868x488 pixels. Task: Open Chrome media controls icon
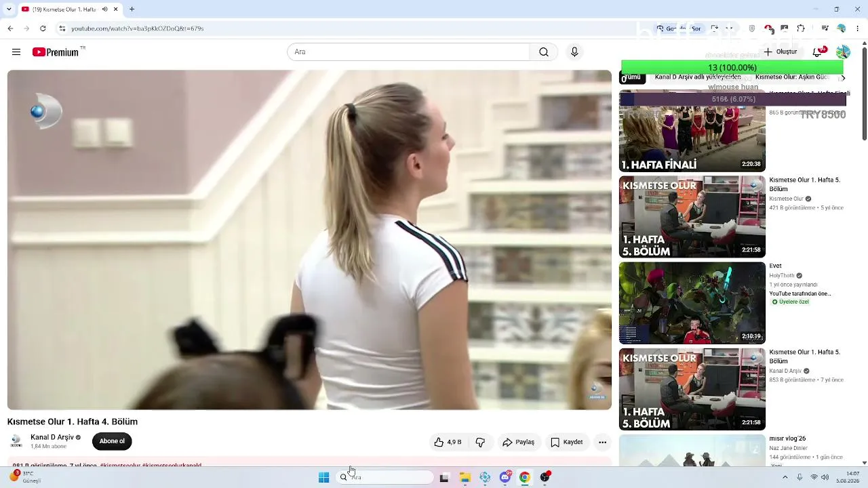825,28
